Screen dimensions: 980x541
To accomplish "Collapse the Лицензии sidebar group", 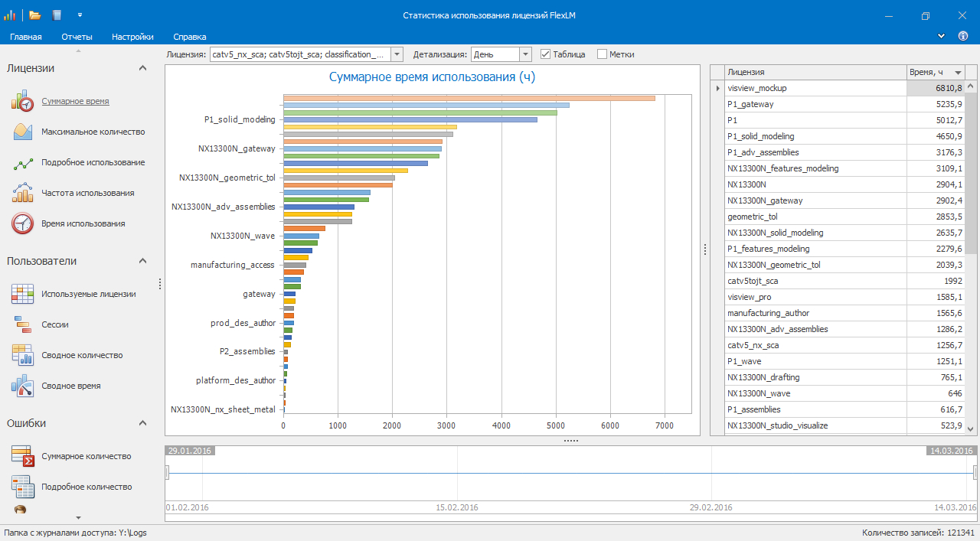I will click(142, 68).
